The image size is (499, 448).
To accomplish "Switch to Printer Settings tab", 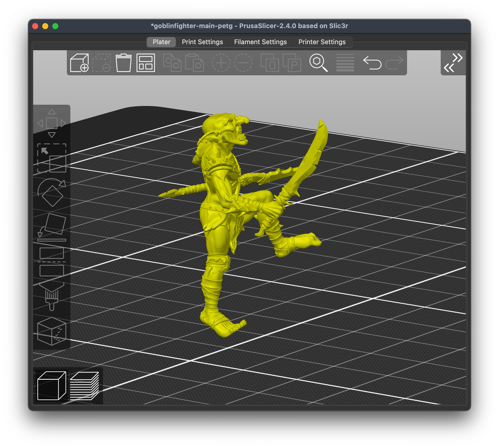I will point(322,42).
